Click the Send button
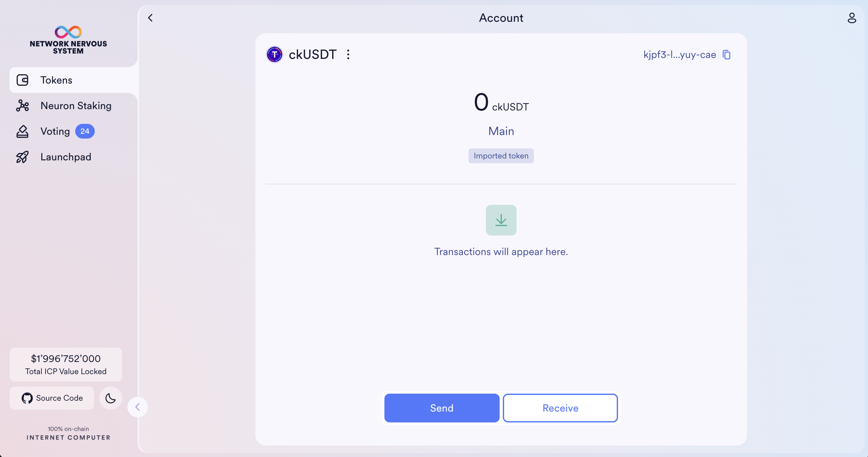 coord(441,408)
